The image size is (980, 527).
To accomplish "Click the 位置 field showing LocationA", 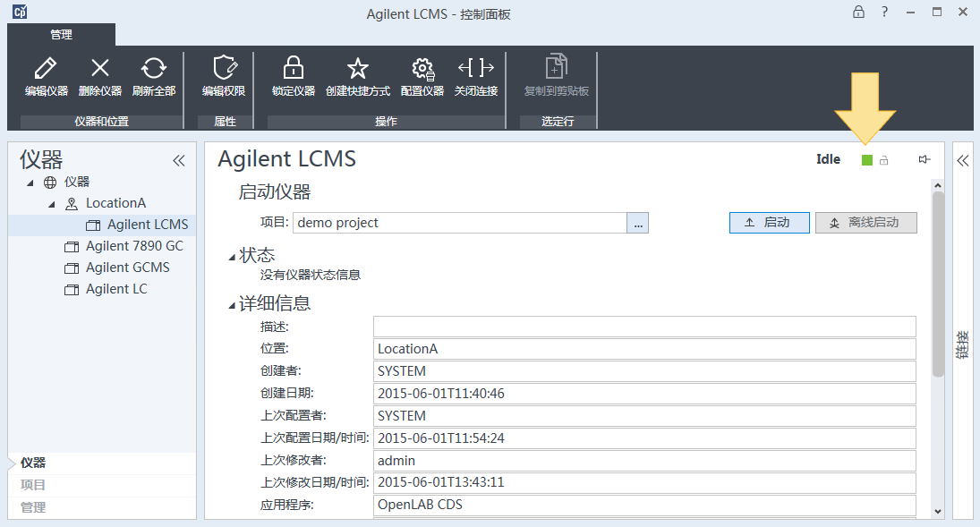I will (x=644, y=349).
